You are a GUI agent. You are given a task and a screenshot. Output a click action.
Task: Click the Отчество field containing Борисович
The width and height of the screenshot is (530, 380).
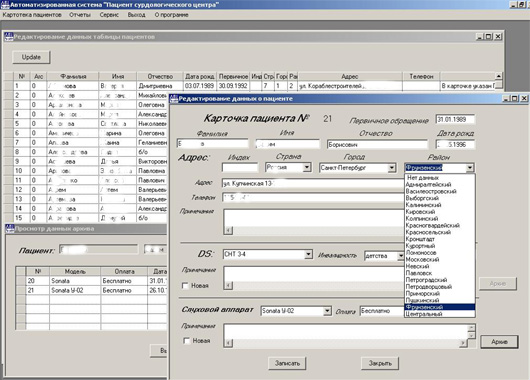[x=377, y=144]
